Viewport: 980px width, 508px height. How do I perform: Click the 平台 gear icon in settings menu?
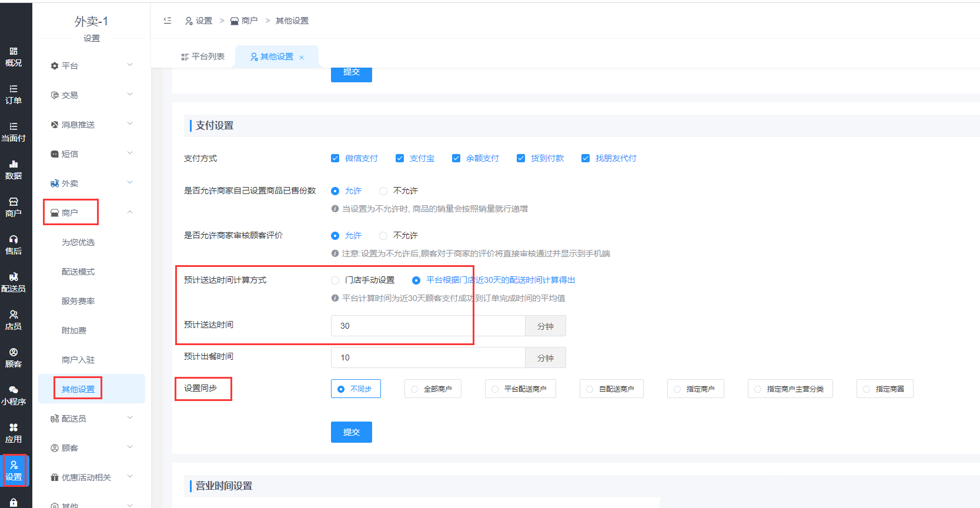coord(55,66)
